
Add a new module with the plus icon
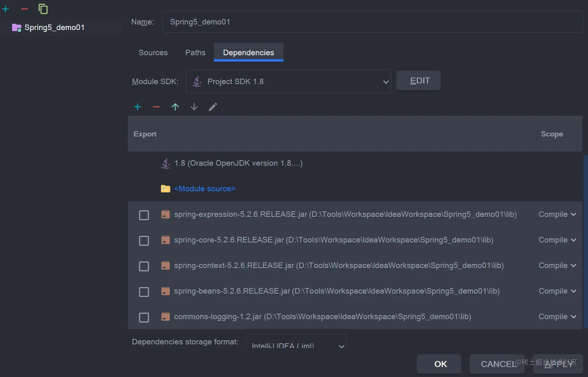pyautogui.click(x=6, y=9)
